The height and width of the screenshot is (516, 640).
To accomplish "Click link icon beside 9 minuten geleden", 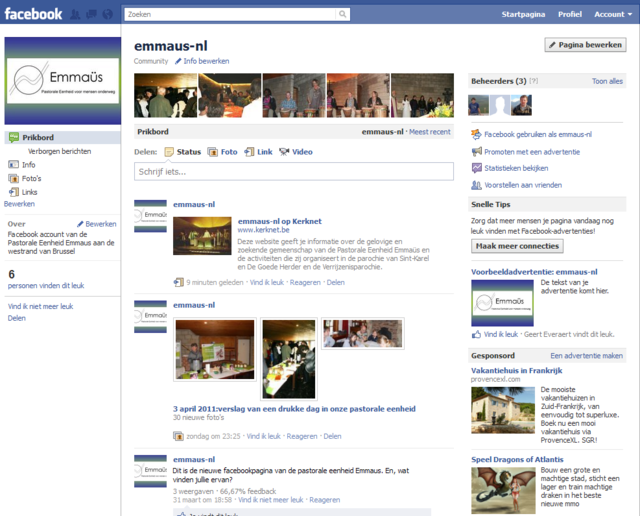I will pos(178,282).
